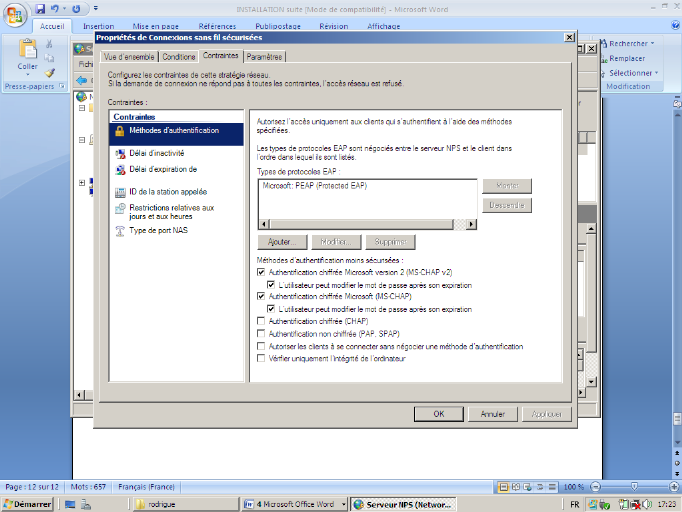Paste using the Coller clipboard icon
The image size is (682, 512).
(27, 48)
